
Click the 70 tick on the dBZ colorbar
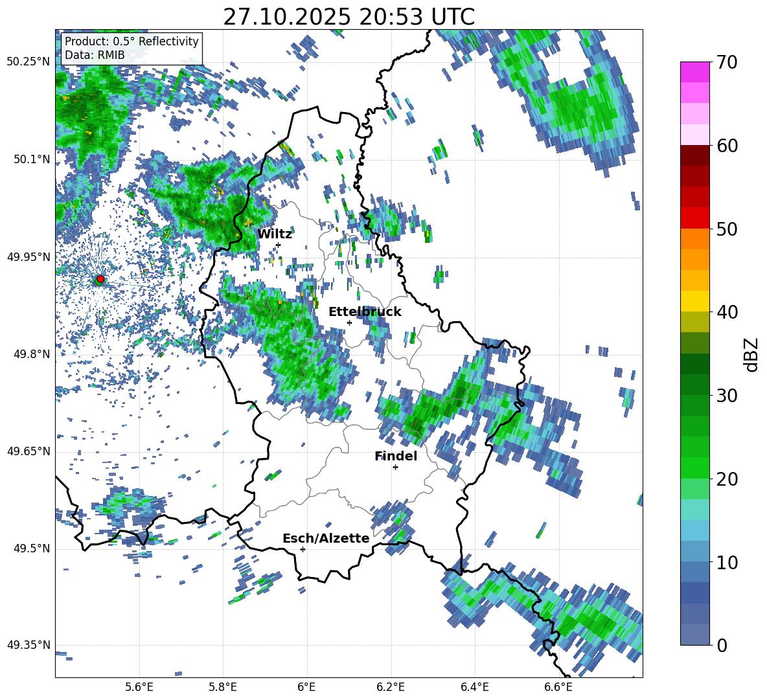[727, 63]
